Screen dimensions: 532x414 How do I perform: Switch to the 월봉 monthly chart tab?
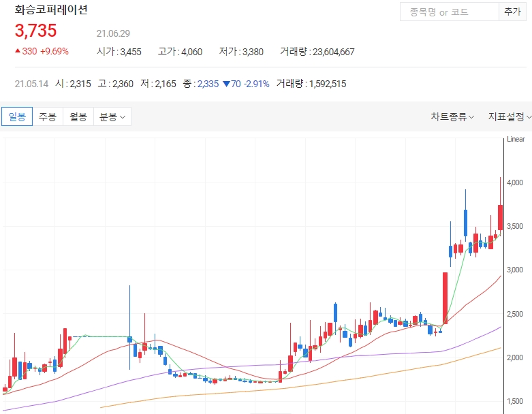[78, 116]
